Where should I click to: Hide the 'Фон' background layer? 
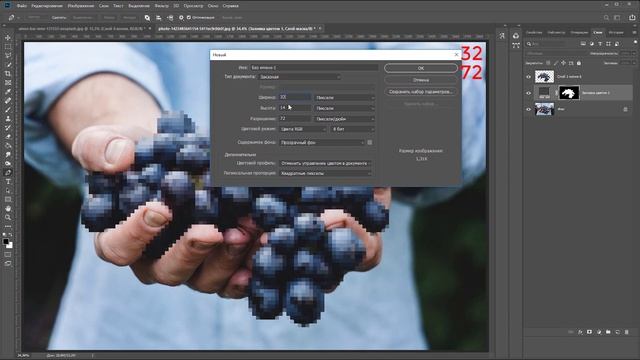[x=529, y=109]
